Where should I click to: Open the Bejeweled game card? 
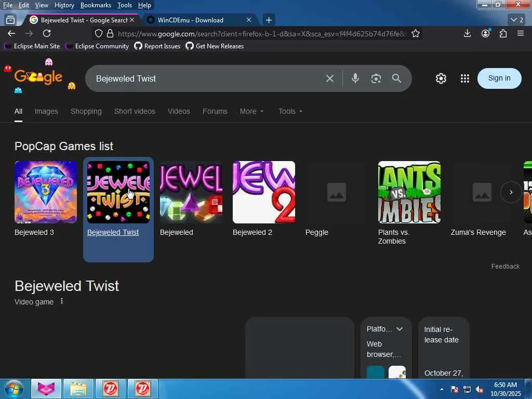(x=191, y=198)
